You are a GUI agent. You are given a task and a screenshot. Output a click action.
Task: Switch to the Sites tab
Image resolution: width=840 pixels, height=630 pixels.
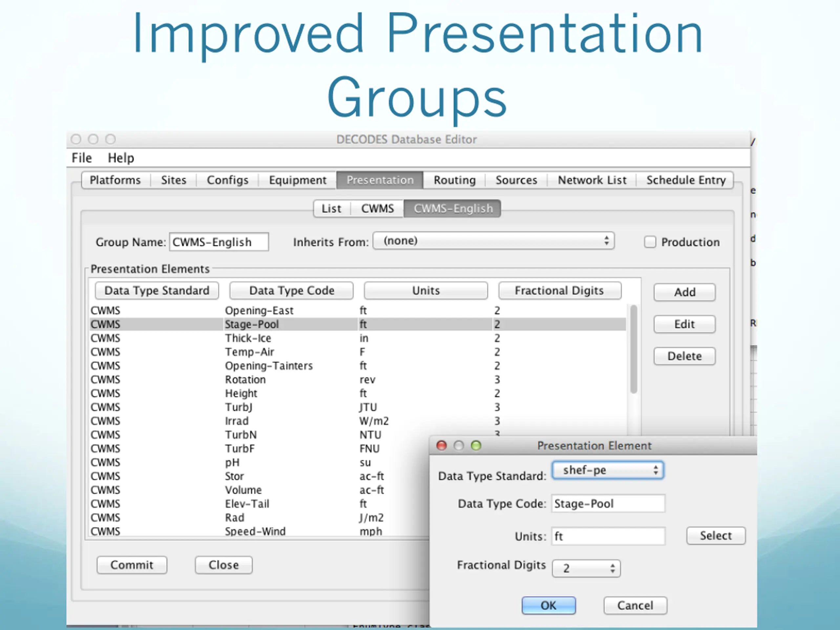coord(174,180)
